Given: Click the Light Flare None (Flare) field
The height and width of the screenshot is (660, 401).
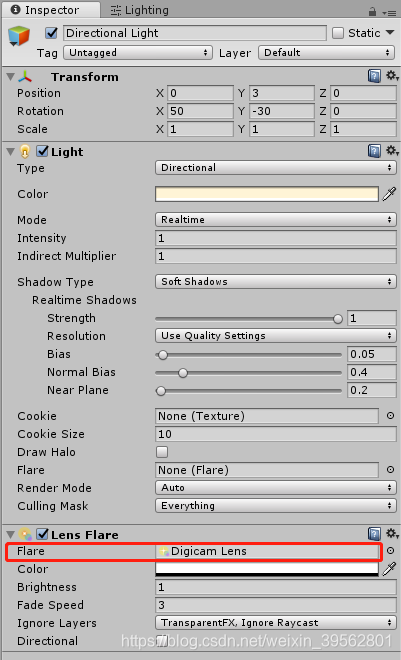Looking at the screenshot, I should pyautogui.click(x=267, y=470).
